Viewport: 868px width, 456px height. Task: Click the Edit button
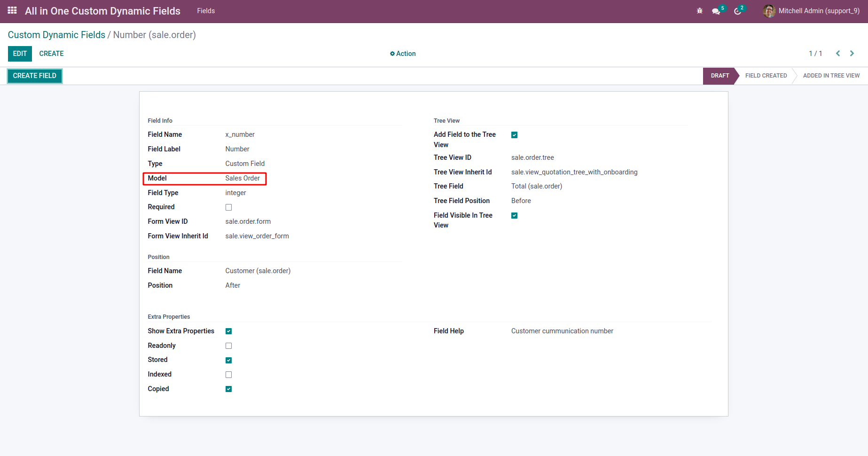[x=20, y=54]
